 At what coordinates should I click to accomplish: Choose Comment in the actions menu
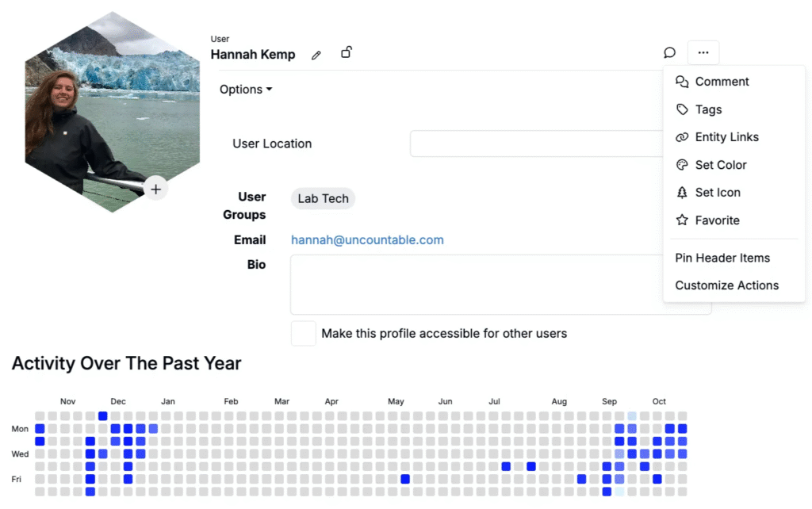pos(722,82)
